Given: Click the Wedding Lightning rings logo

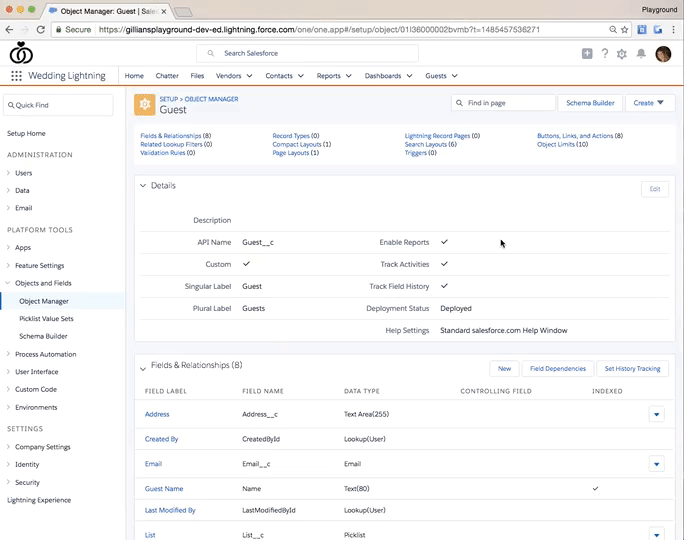Looking at the screenshot, I should click(x=21, y=53).
